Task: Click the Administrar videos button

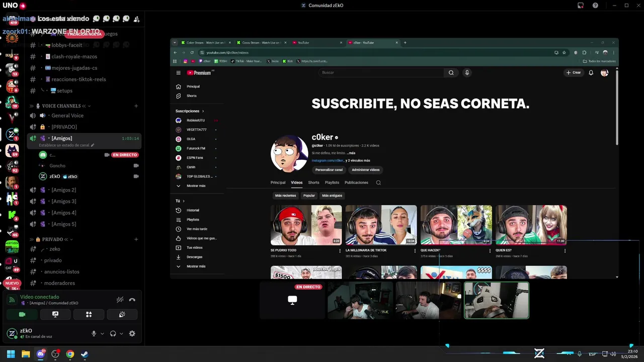Action: pyautogui.click(x=365, y=170)
